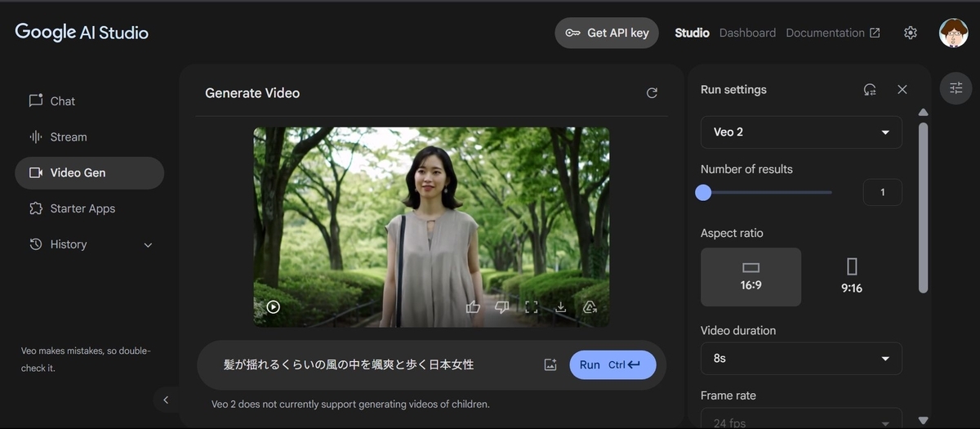Click the generated video thumbnail
Image resolution: width=980 pixels, height=429 pixels.
(x=431, y=226)
